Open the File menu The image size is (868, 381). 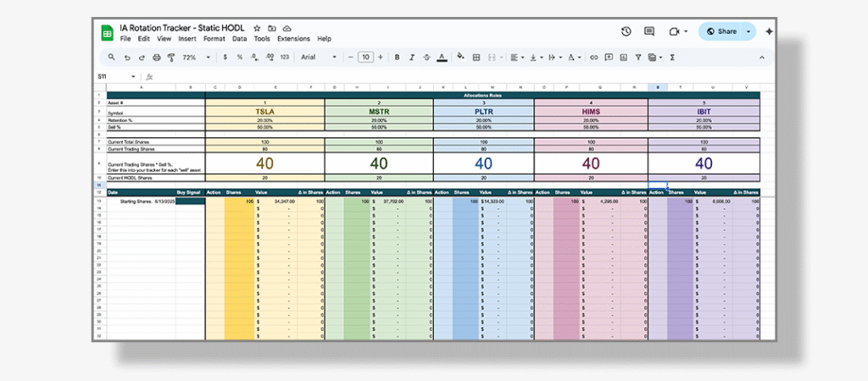[125, 39]
